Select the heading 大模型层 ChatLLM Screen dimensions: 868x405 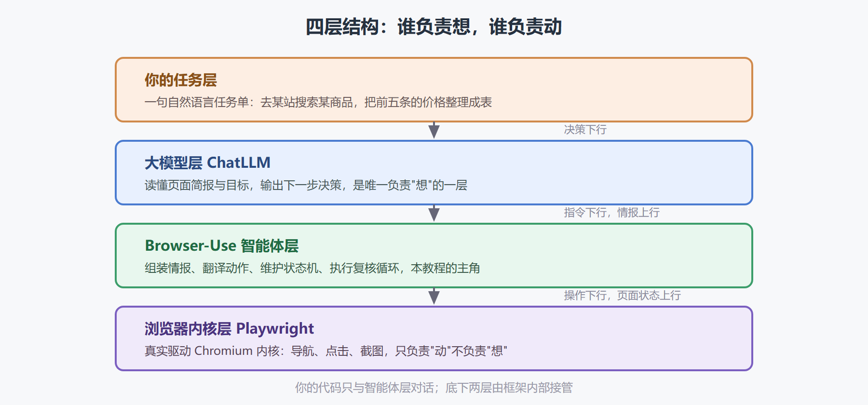(x=208, y=163)
